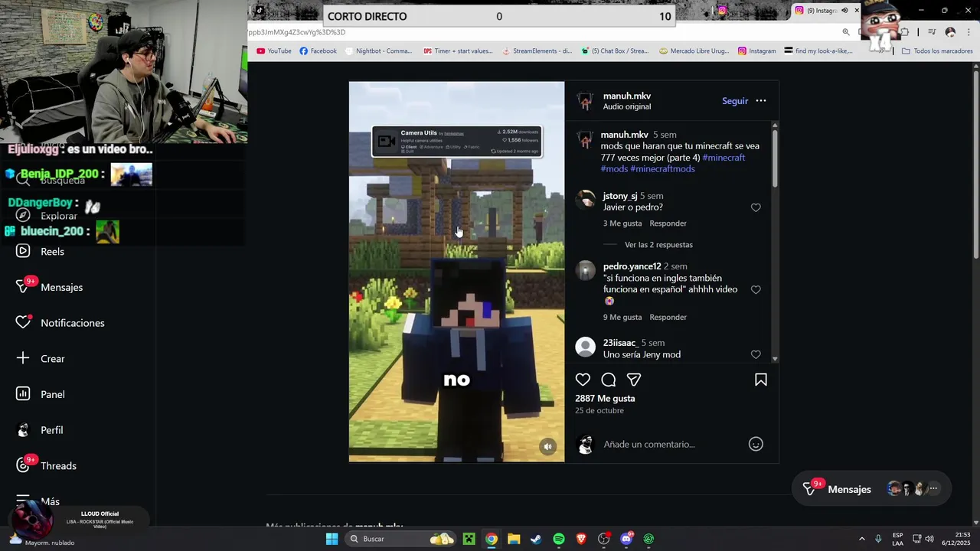
Task: Open Threads in the Instagram sidebar
Action: (46, 465)
